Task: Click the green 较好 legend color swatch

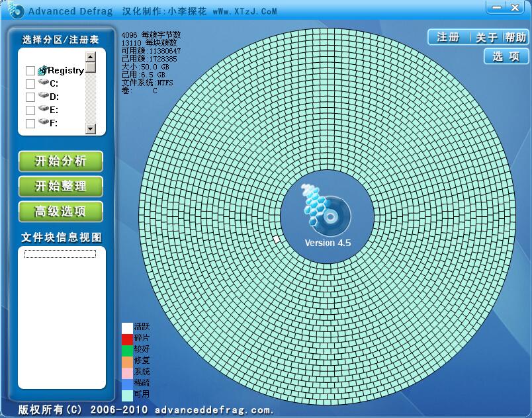Action: pyautogui.click(x=126, y=350)
